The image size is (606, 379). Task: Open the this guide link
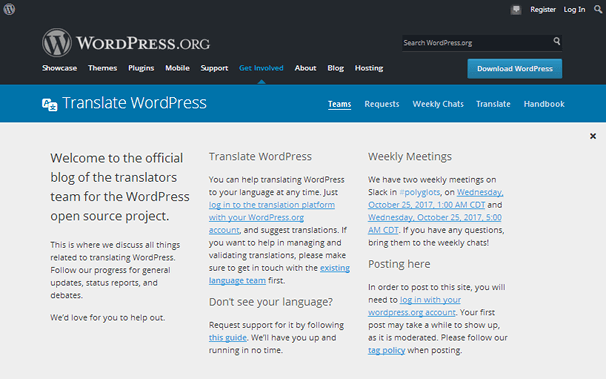pos(228,338)
